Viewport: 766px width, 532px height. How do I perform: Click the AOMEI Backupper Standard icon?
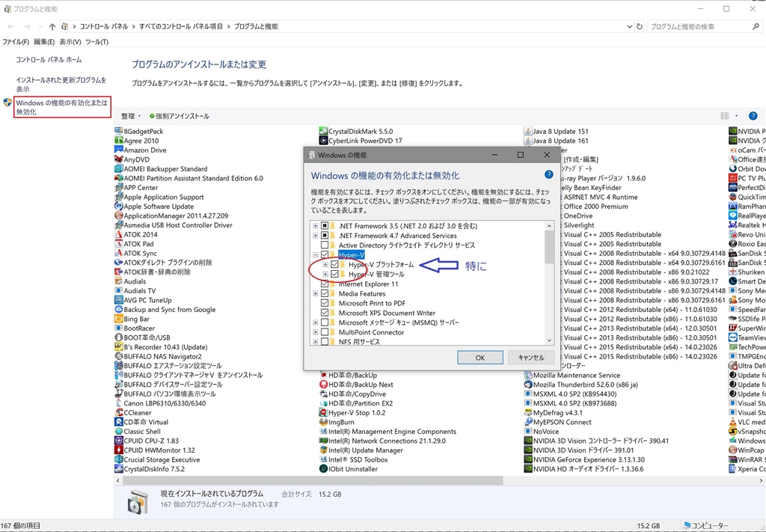(x=118, y=168)
